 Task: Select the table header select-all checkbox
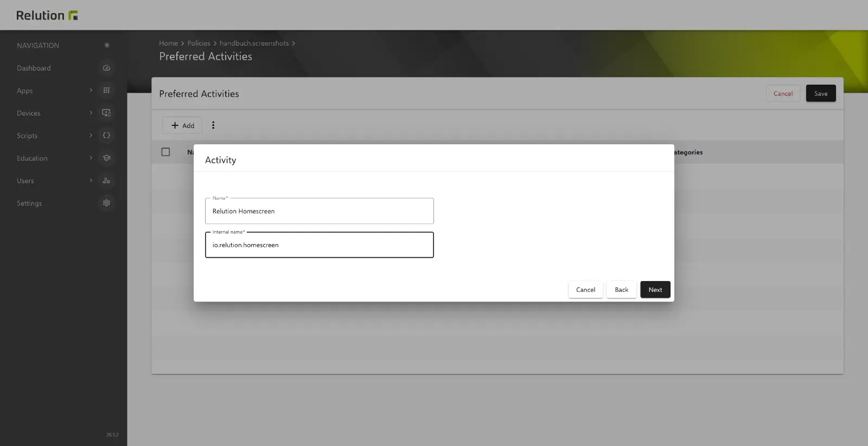165,152
